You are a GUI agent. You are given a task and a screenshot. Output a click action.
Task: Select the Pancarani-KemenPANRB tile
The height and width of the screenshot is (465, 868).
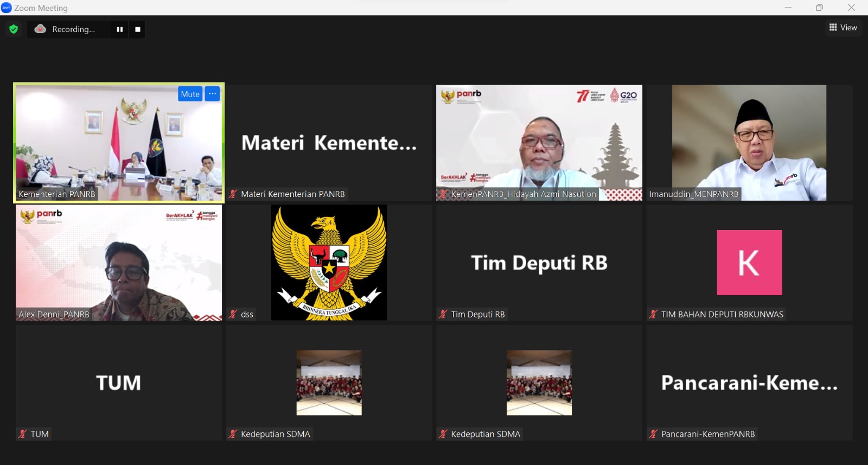pyautogui.click(x=749, y=383)
